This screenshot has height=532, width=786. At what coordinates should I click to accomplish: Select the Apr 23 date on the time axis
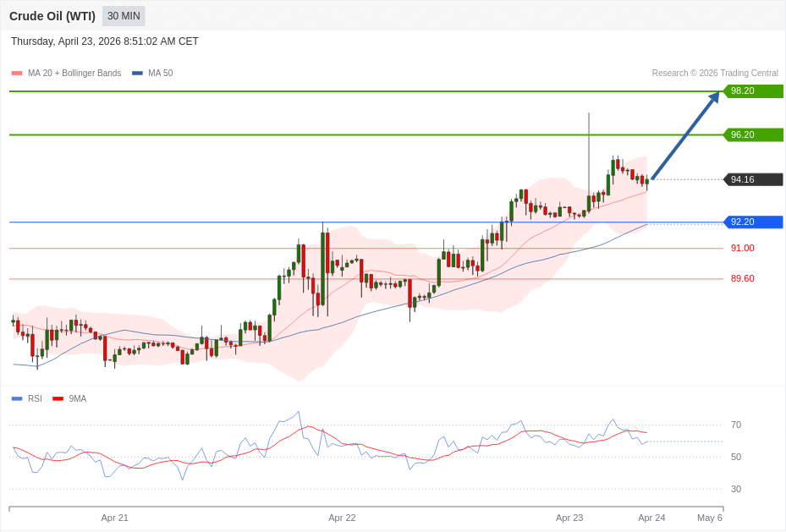[x=569, y=518]
